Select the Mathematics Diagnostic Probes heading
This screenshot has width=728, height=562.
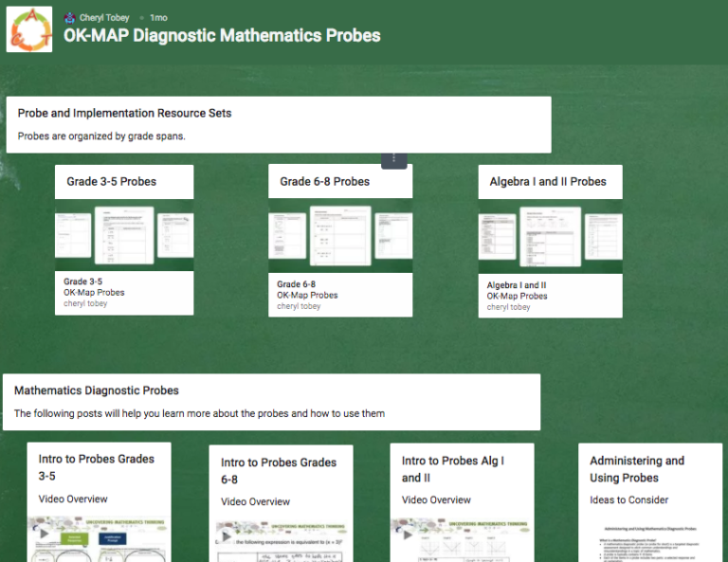pos(96,390)
